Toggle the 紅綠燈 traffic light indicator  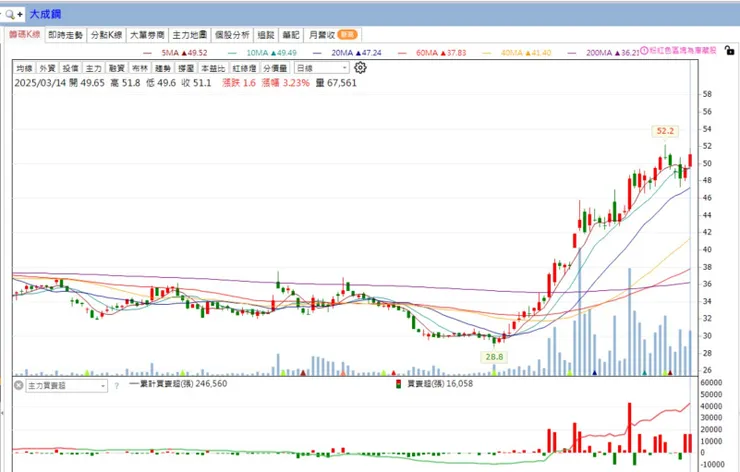tap(244, 68)
